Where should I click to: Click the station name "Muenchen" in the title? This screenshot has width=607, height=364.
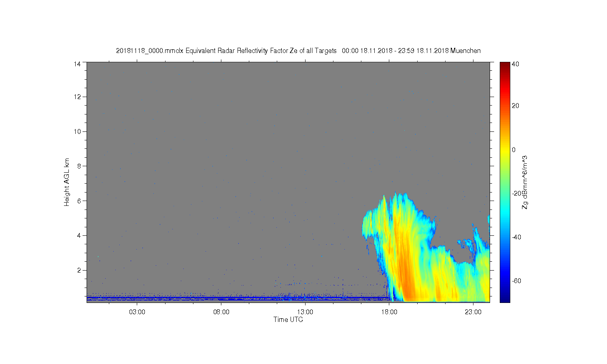465,51
